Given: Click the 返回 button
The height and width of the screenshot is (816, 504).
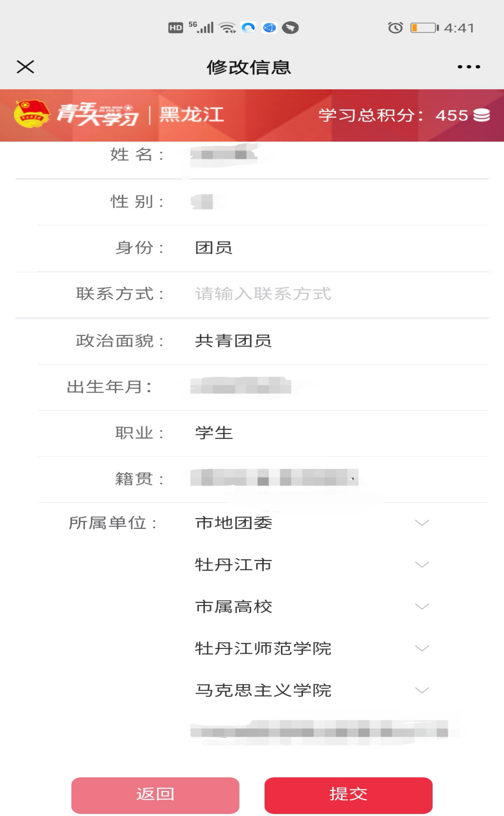Looking at the screenshot, I should click(x=155, y=795).
